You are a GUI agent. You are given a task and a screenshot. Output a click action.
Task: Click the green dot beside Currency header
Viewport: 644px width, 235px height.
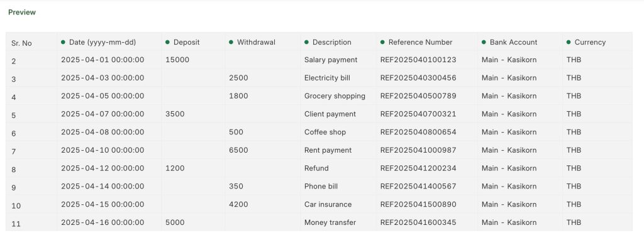(x=569, y=42)
